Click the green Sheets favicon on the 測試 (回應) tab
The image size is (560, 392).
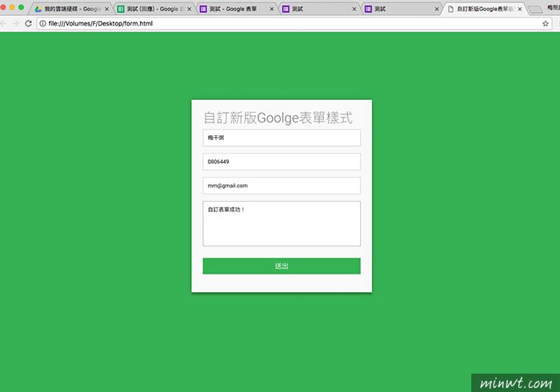pyautogui.click(x=121, y=9)
